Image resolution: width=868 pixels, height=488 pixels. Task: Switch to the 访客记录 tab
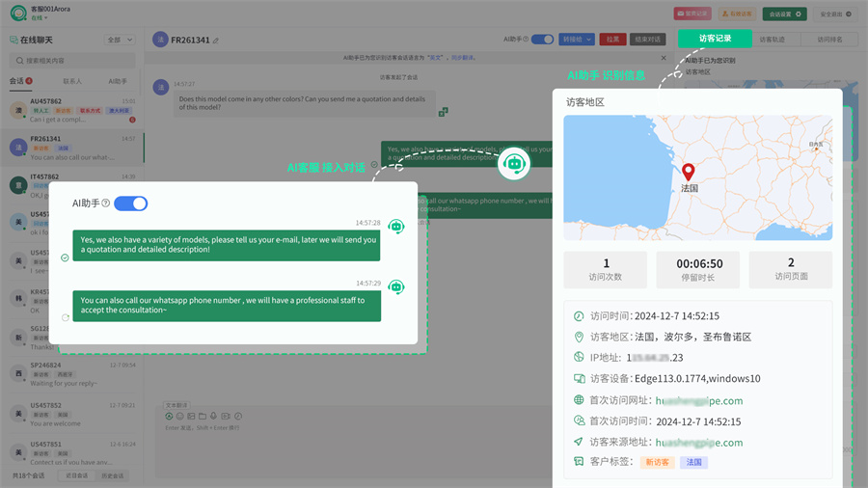coord(715,39)
